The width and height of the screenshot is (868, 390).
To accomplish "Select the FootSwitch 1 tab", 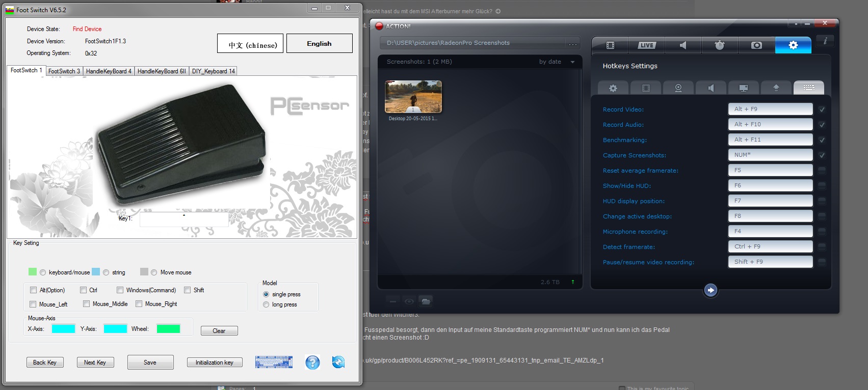I will click(x=27, y=70).
